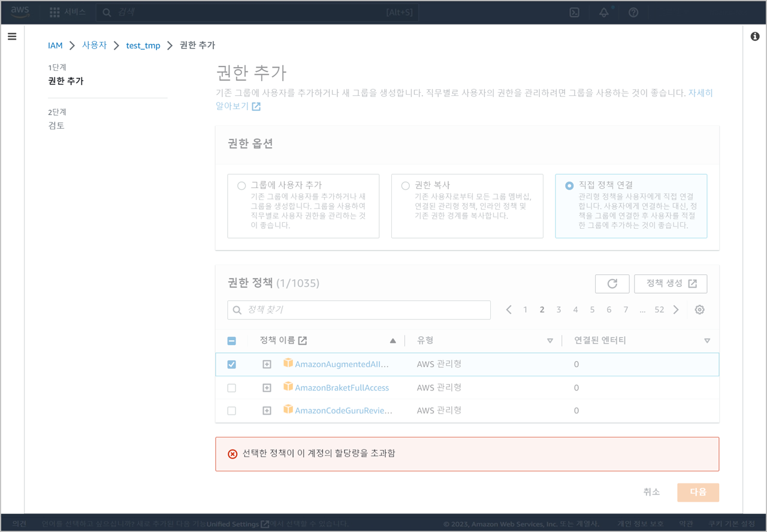Go to previous policies page arrow

coord(509,310)
